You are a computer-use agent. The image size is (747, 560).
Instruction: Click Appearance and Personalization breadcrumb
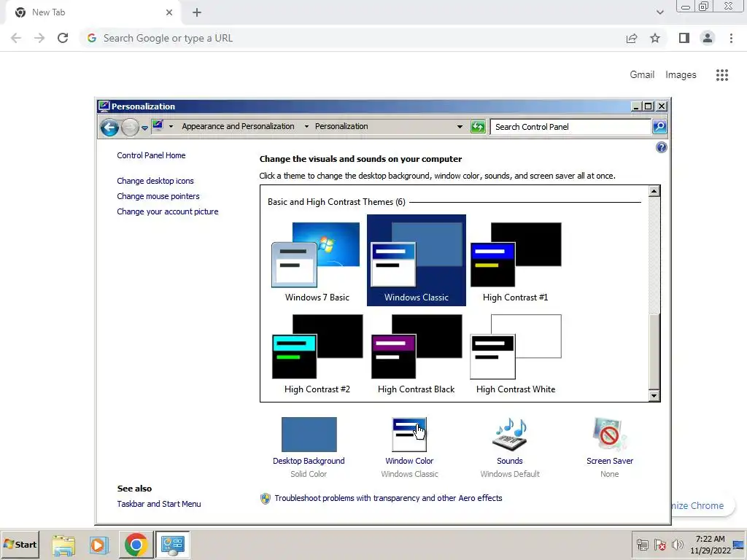[238, 126]
